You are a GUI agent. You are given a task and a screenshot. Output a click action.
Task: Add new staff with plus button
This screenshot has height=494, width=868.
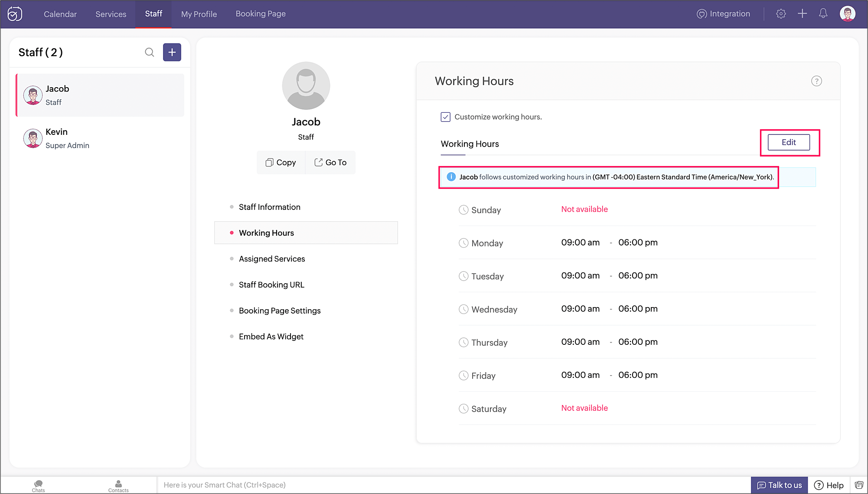point(172,52)
